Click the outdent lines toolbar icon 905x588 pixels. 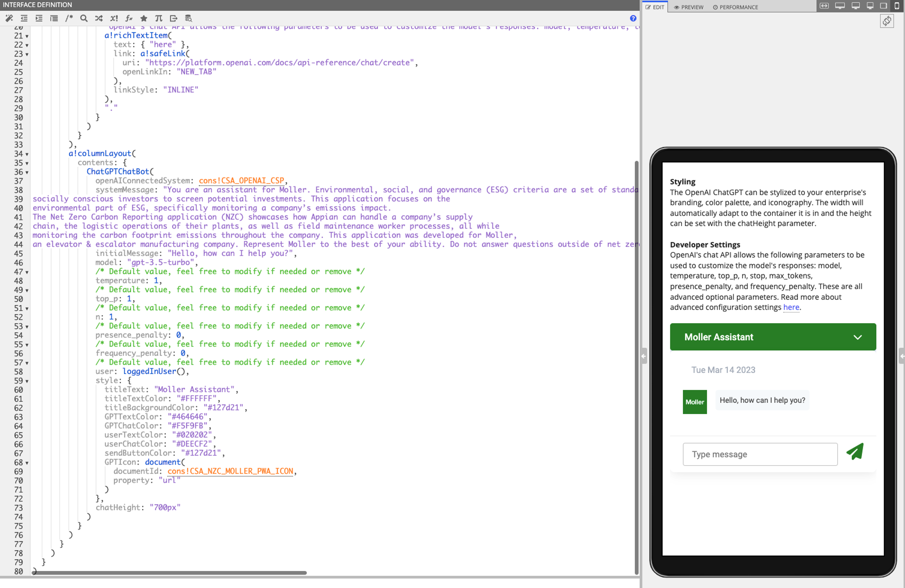[x=24, y=18]
